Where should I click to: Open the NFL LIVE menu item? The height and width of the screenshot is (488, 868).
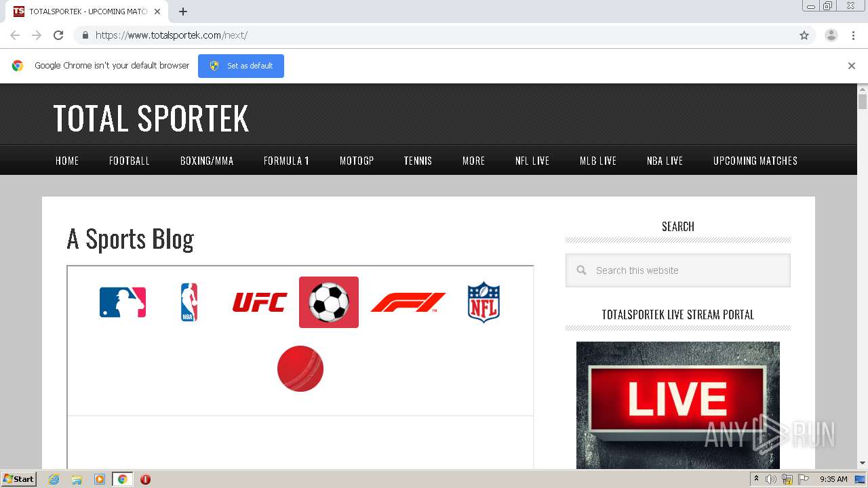pos(532,161)
